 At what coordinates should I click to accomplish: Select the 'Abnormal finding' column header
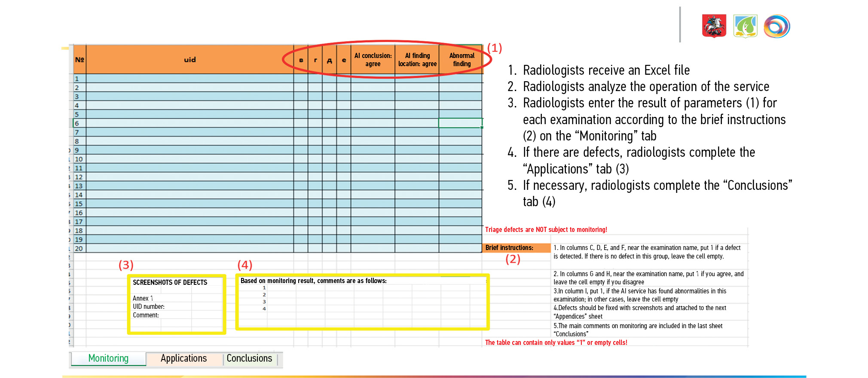coord(462,60)
